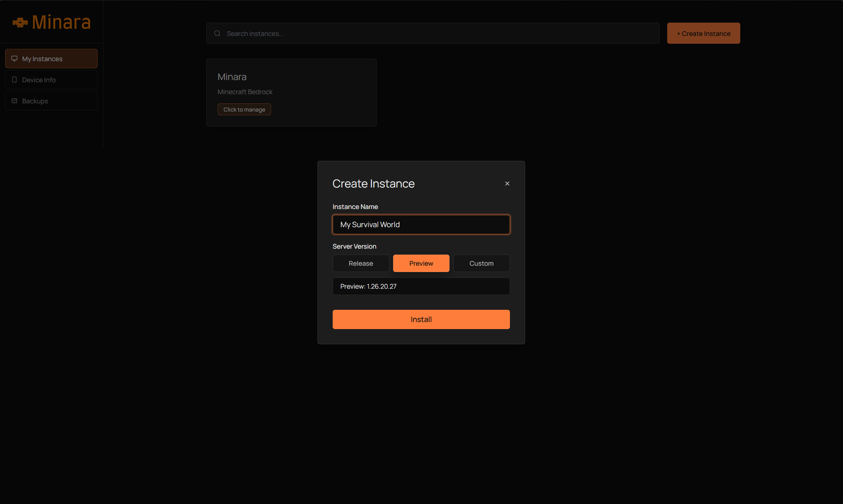Click the 'Click to manage' button
This screenshot has width=843, height=504.
(244, 109)
